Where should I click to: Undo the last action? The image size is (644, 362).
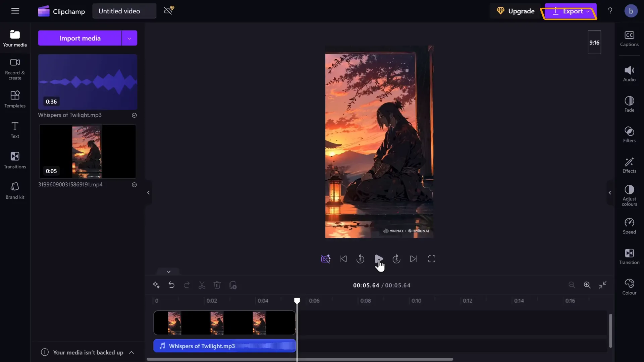tap(171, 285)
